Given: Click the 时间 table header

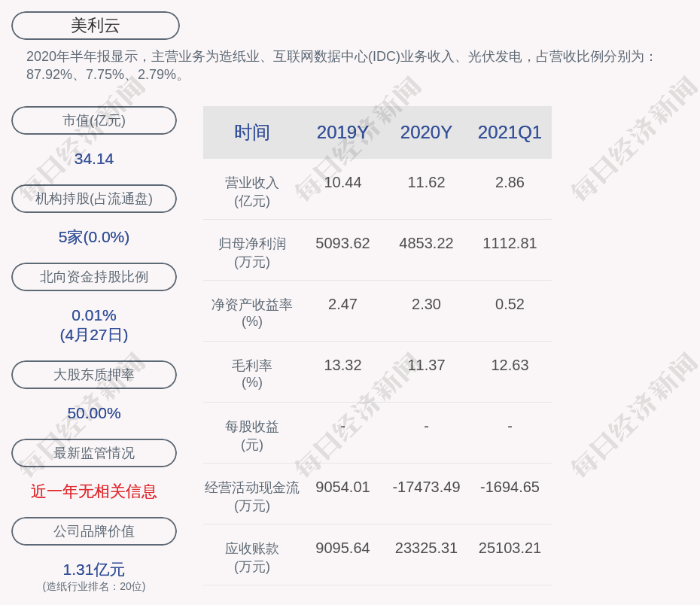Looking at the screenshot, I should tap(252, 132).
